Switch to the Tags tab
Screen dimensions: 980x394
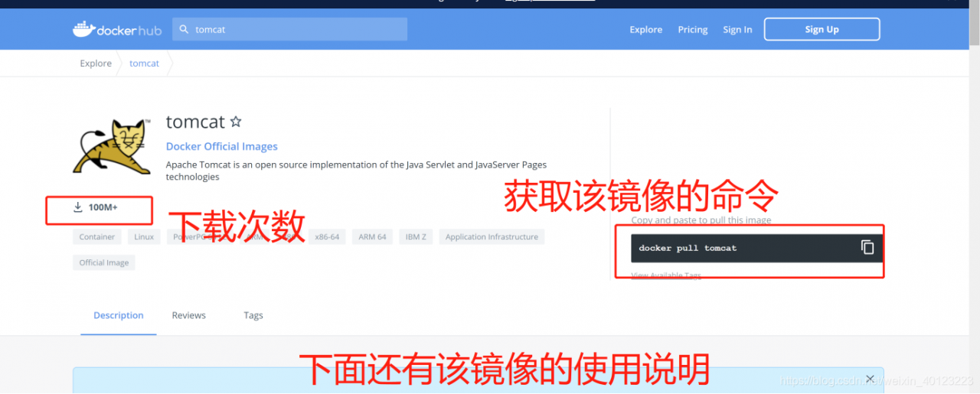(253, 315)
